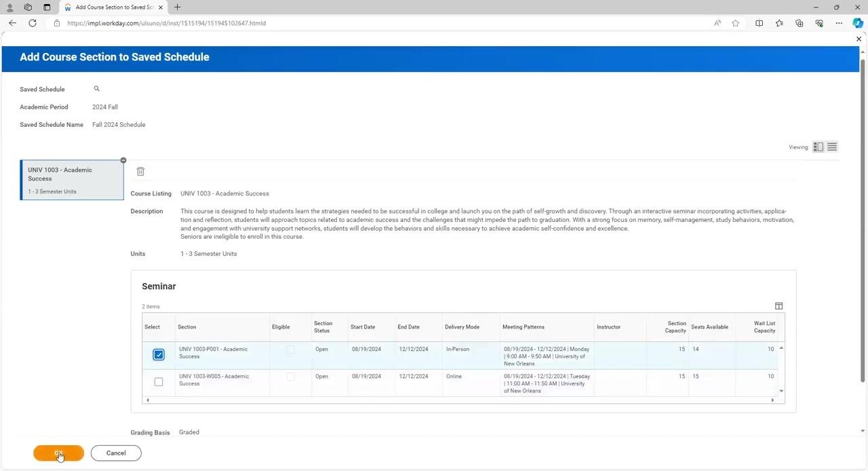Click the orange OK button
The image size is (868, 471).
(x=58, y=453)
